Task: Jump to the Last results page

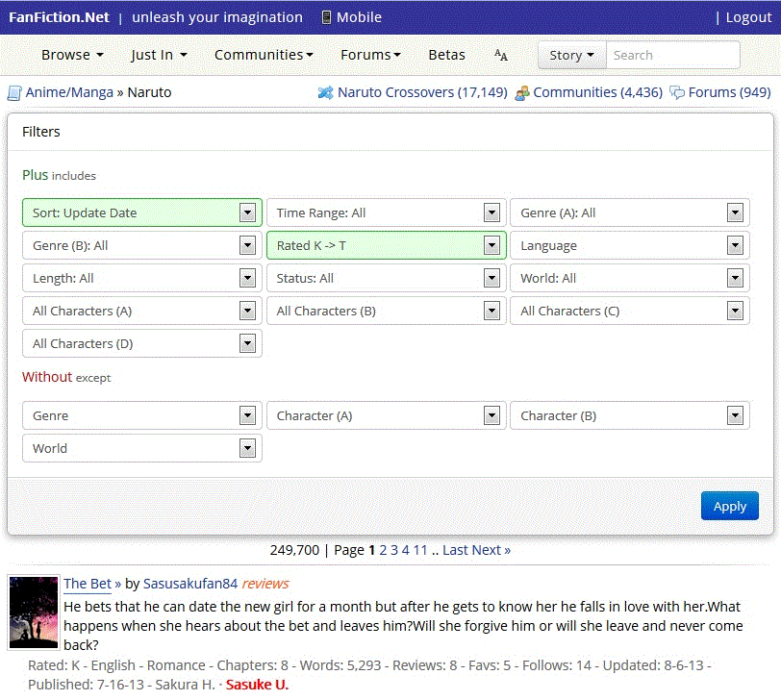Action: tap(455, 550)
